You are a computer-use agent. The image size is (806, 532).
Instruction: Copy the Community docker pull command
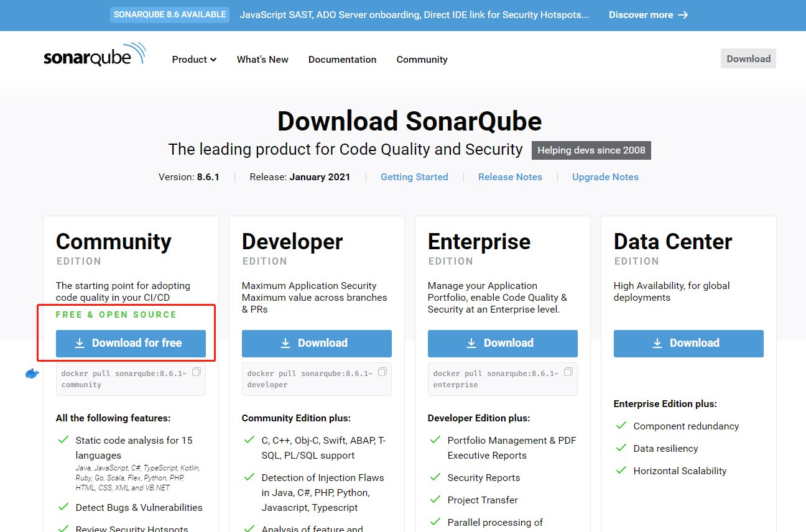197,370
